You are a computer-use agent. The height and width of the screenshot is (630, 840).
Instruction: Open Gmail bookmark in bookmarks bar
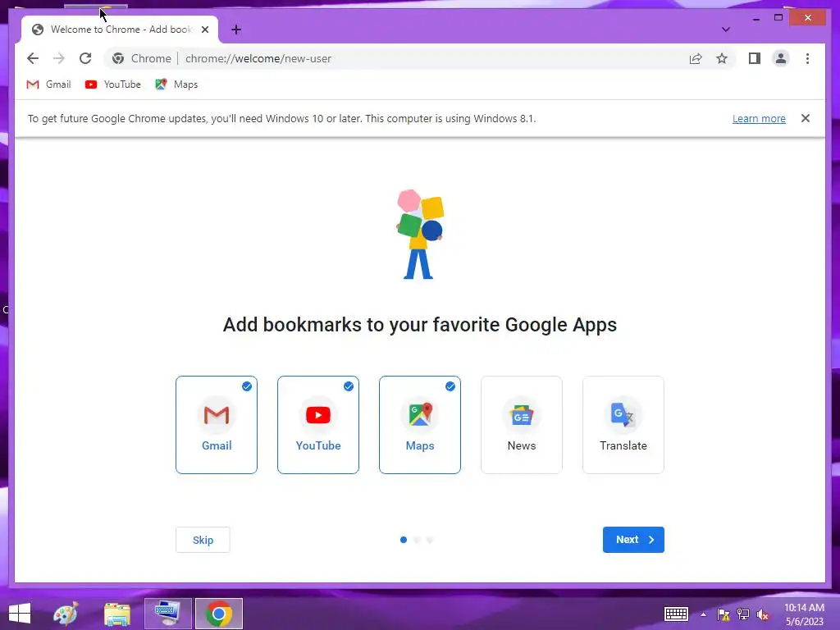click(x=48, y=84)
